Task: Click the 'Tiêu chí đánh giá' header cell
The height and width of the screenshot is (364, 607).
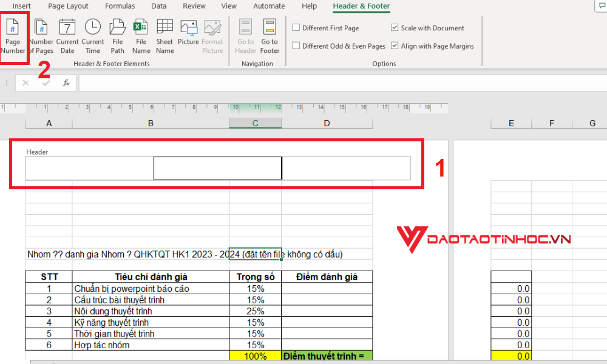Action: click(151, 277)
